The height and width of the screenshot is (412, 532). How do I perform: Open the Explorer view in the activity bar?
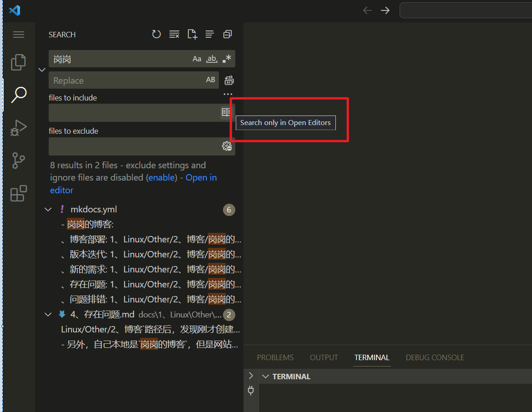point(18,62)
